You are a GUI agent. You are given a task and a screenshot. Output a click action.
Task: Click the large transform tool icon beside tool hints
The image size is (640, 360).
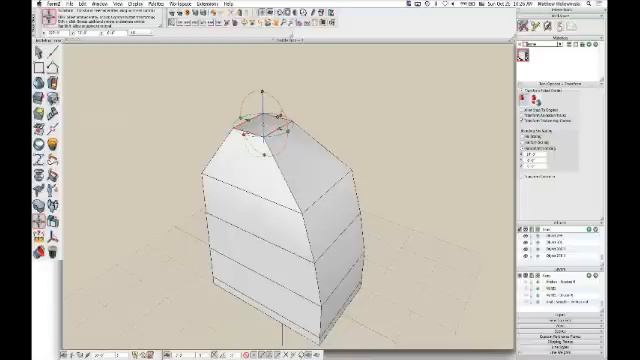coord(49,17)
